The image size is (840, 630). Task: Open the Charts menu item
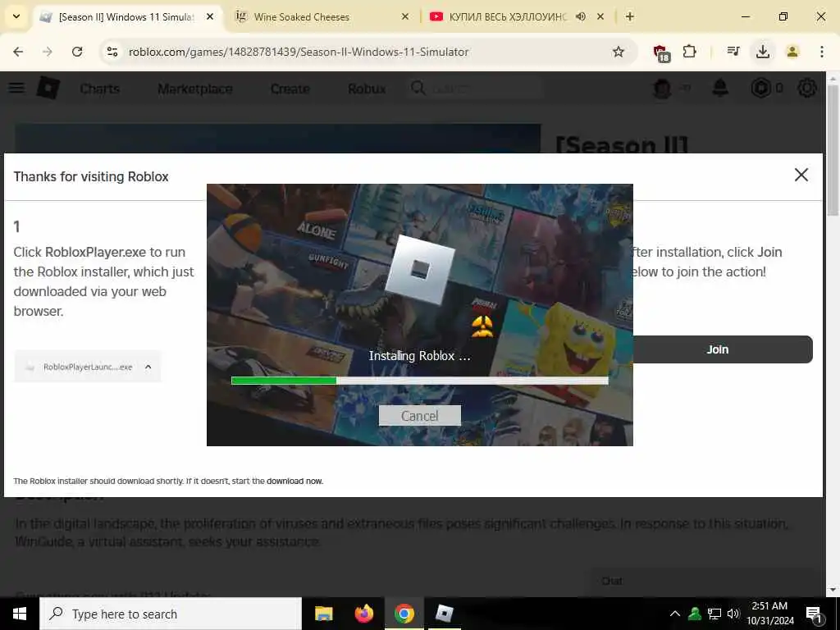(x=99, y=89)
